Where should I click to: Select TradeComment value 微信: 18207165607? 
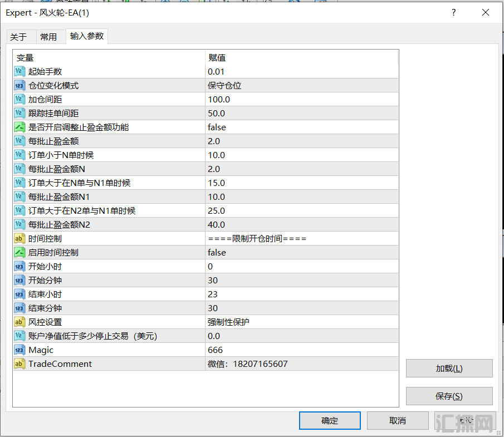coord(301,364)
